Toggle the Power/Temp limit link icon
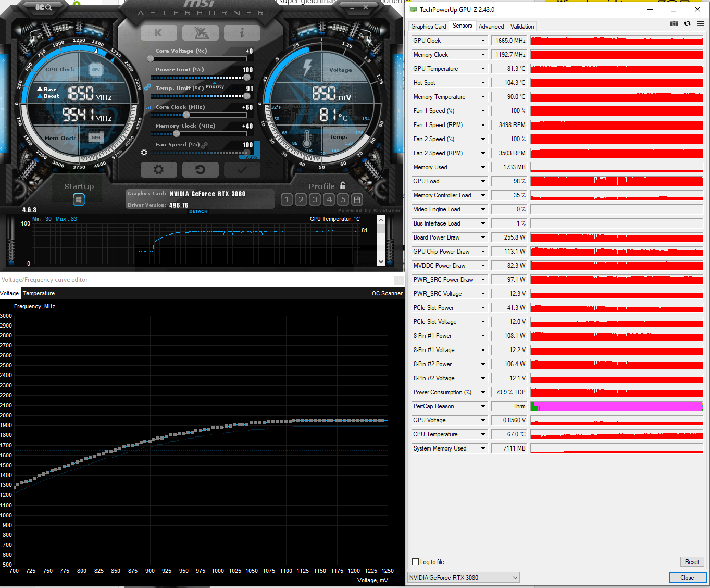Screen dimensions: 710x588 [147, 87]
